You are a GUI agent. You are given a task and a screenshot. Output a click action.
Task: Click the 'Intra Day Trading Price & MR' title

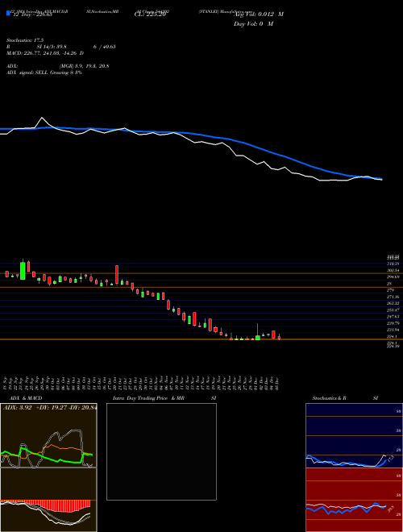click(x=149, y=398)
